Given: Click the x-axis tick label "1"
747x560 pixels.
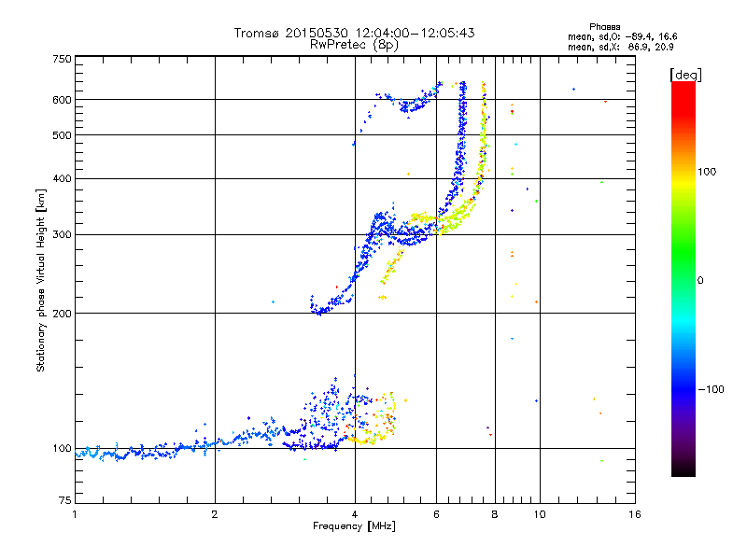Looking at the screenshot, I should [x=75, y=514].
